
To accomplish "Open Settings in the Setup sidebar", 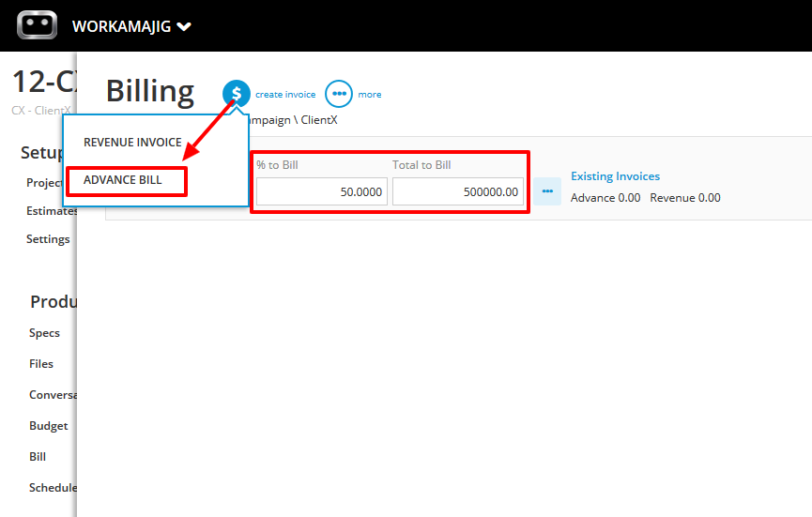I will click(48, 239).
